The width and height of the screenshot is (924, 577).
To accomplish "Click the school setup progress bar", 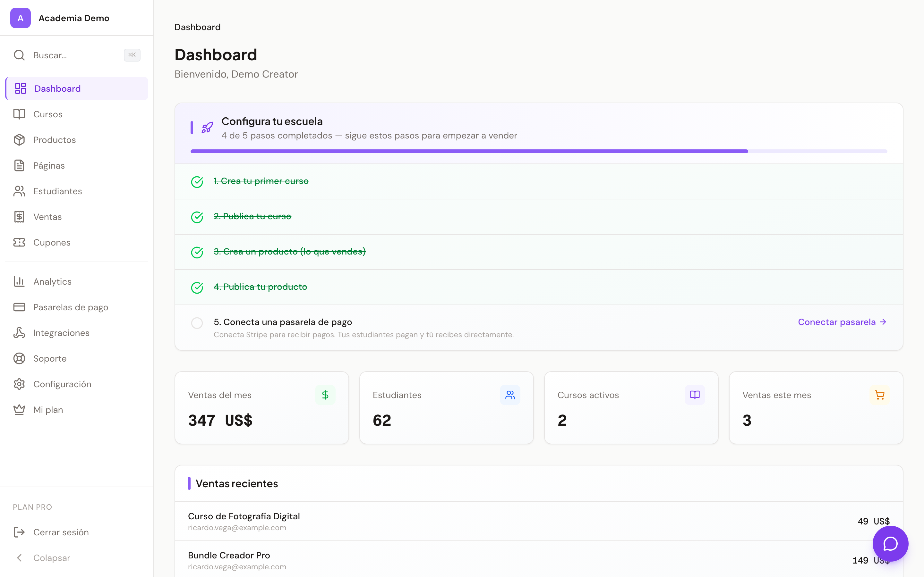I will coord(539,151).
